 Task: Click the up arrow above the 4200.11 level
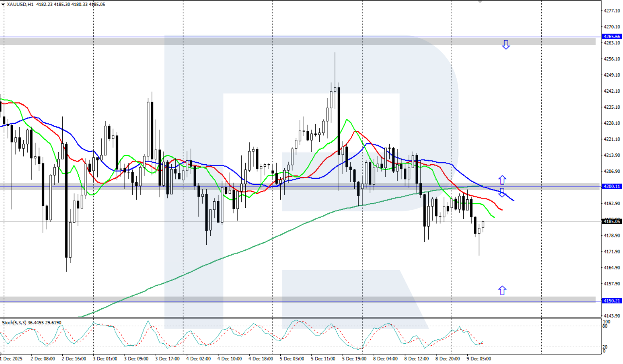(502, 180)
